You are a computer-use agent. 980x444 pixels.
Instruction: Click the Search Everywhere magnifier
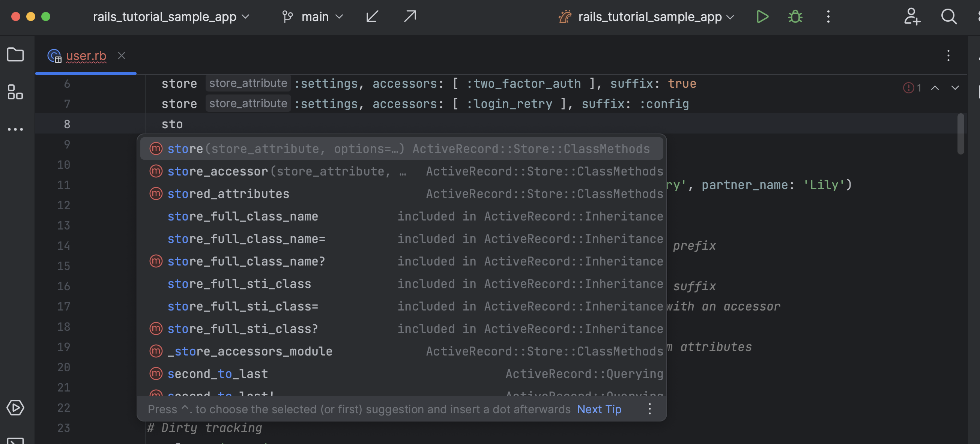pyautogui.click(x=949, y=17)
